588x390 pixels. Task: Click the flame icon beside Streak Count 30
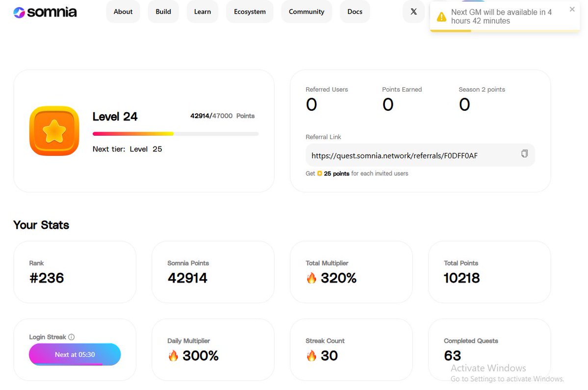click(311, 356)
